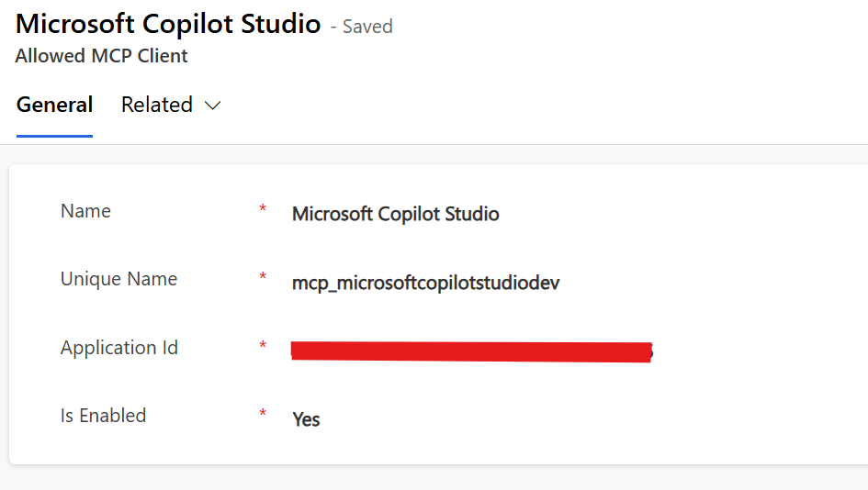Click the redacted Application Id field
Screen dimensions: 868x490
[x=470, y=351]
